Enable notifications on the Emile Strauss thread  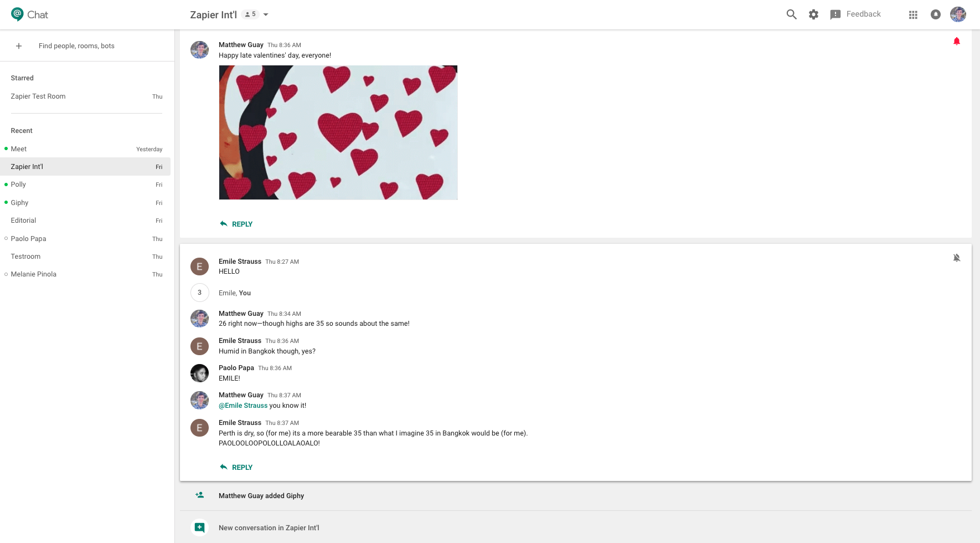coord(957,258)
